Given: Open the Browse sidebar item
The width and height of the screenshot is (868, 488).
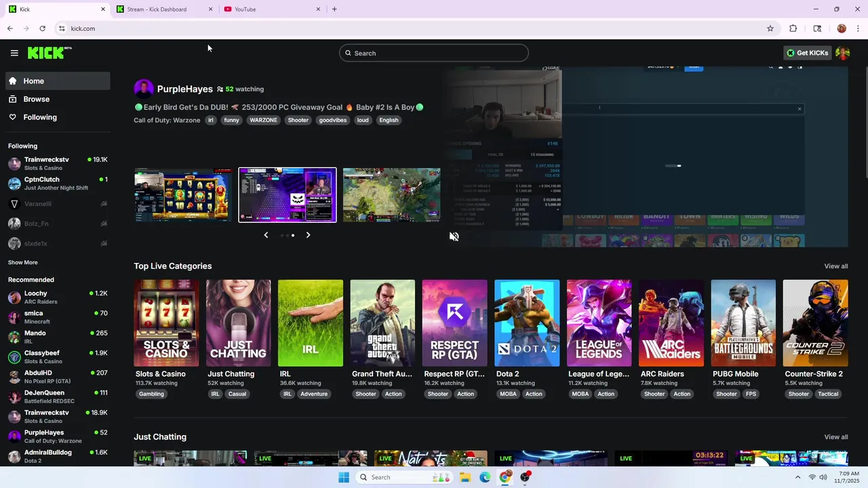Looking at the screenshot, I should (x=58, y=99).
